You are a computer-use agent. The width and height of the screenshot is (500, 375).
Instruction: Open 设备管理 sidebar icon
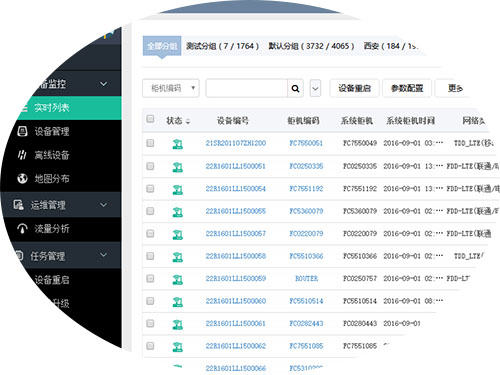click(22, 131)
